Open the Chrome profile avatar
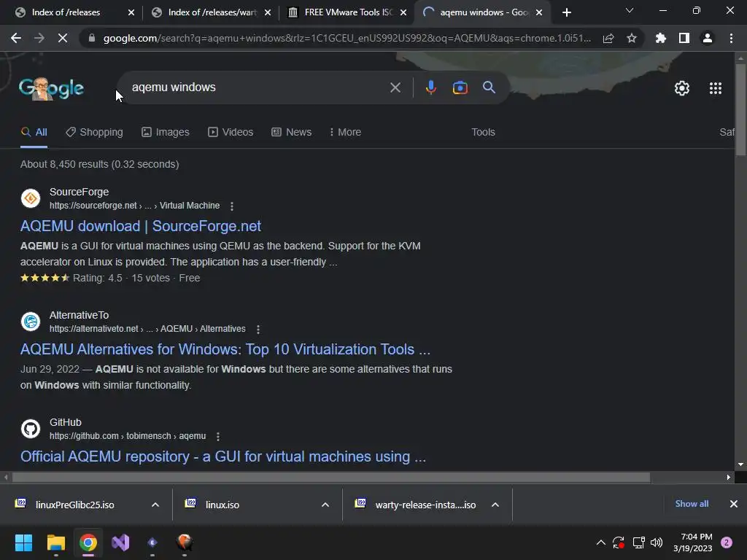 tap(708, 38)
